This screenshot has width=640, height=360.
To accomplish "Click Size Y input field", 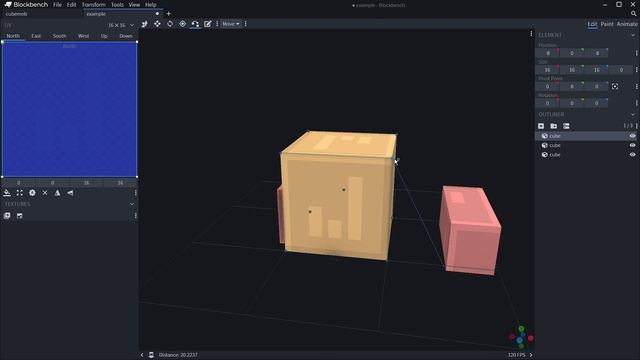I will click(x=572, y=70).
